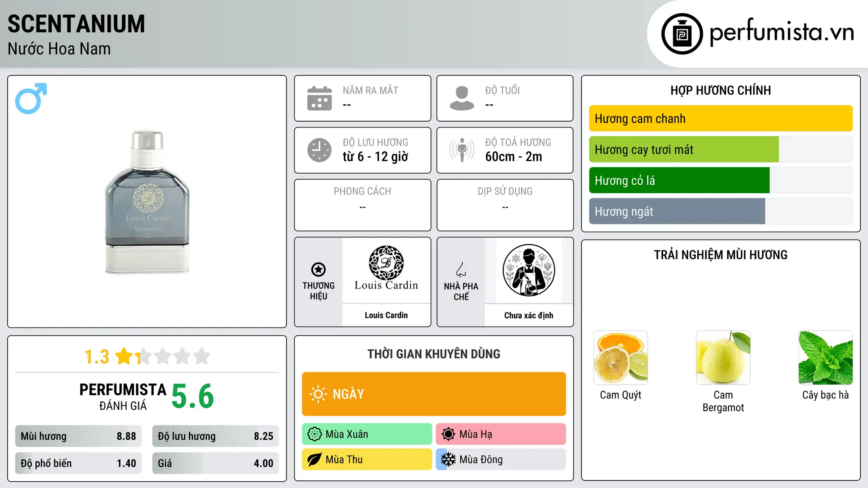
Task: Click the calendar icon beside Năm ra mắt
Action: pos(320,98)
